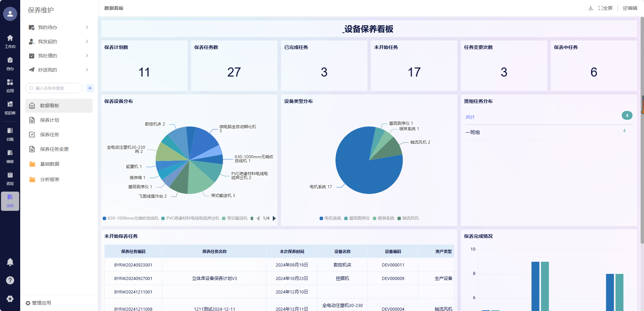Open the 维修 module icon
This screenshot has height=311, width=644.
pos(10,156)
